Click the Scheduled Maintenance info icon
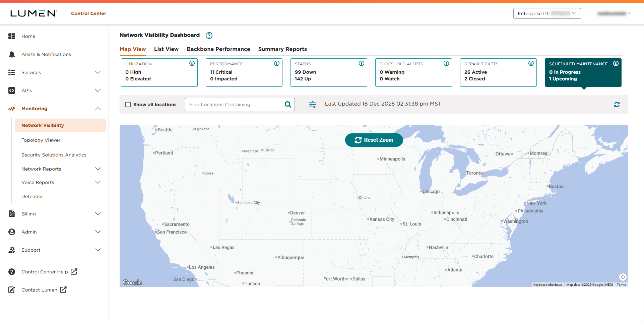The width and height of the screenshot is (644, 322). coord(616,63)
